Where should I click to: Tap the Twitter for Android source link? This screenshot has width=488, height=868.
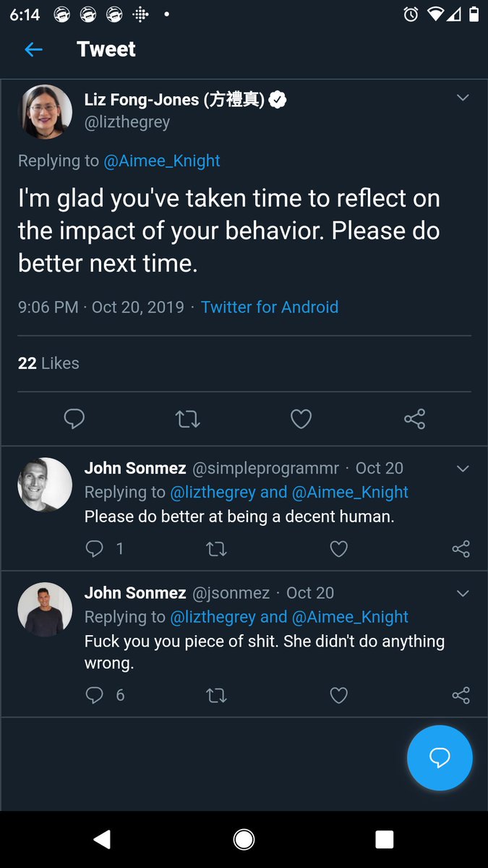tap(270, 307)
